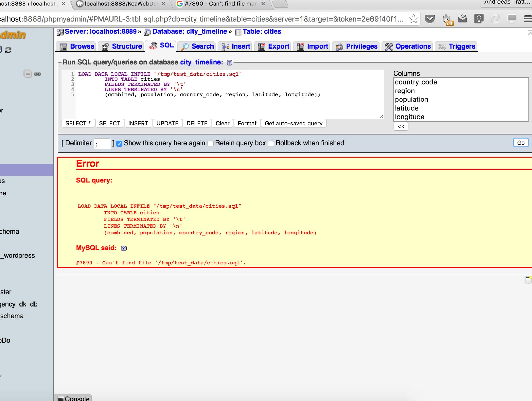The image size is (532, 401).
Task: Click the help icon beside MySQL said
Action: (x=123, y=248)
